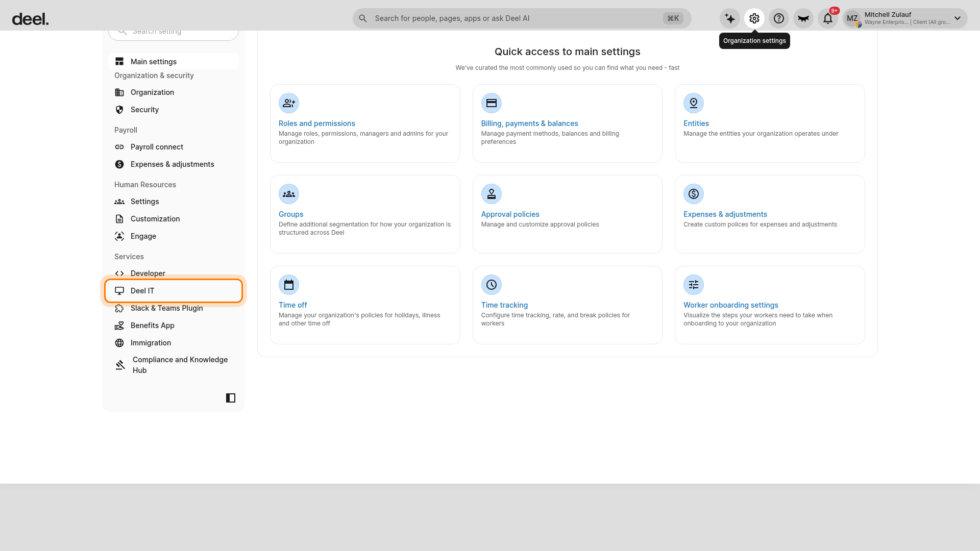Click the Organization building icon in sidebar
Viewport: 980px width, 551px height.
(x=119, y=92)
